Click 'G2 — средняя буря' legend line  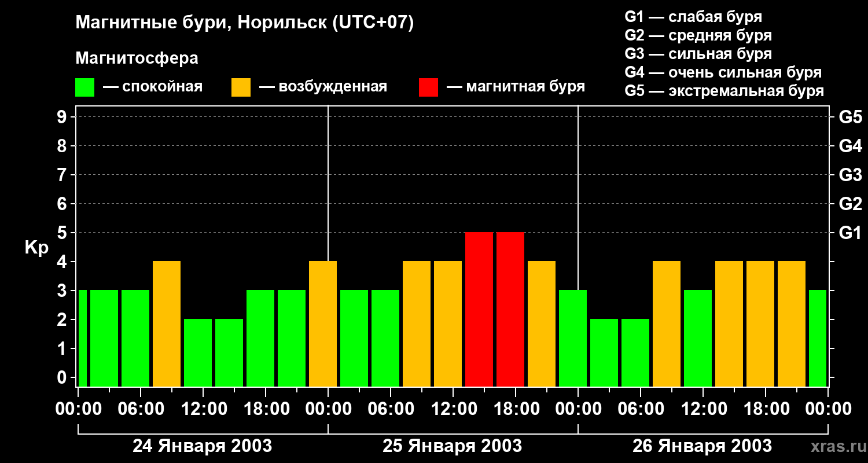[698, 35]
